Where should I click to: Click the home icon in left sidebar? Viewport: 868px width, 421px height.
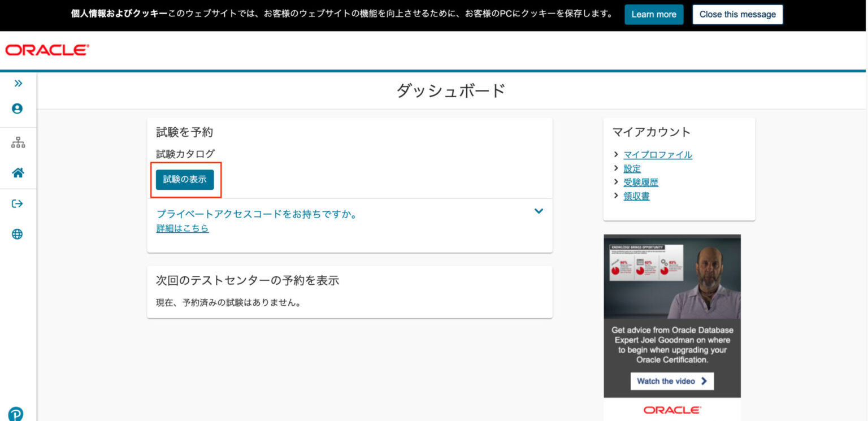[18, 173]
